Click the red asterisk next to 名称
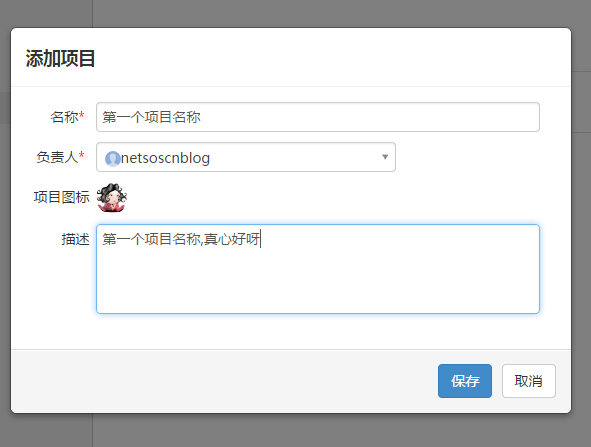The image size is (591, 447). pos(81,115)
